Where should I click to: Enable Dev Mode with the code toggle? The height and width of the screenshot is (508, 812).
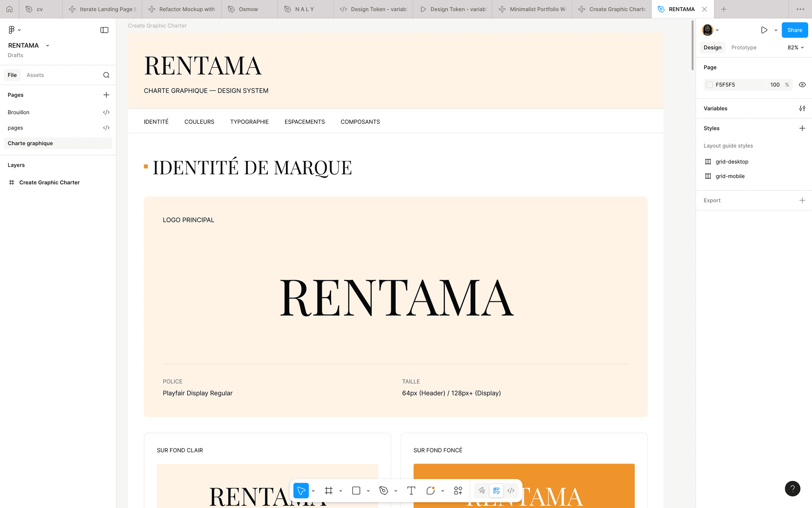pos(511,490)
